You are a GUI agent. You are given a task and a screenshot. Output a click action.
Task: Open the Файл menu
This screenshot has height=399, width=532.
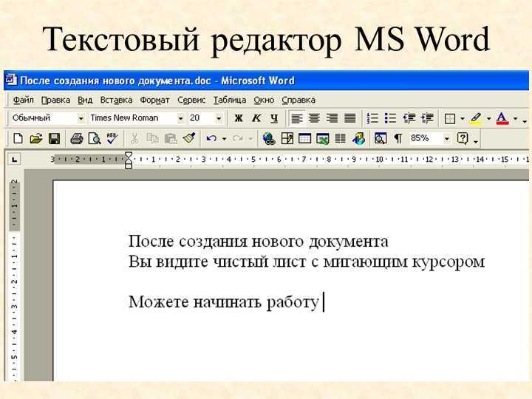23,100
